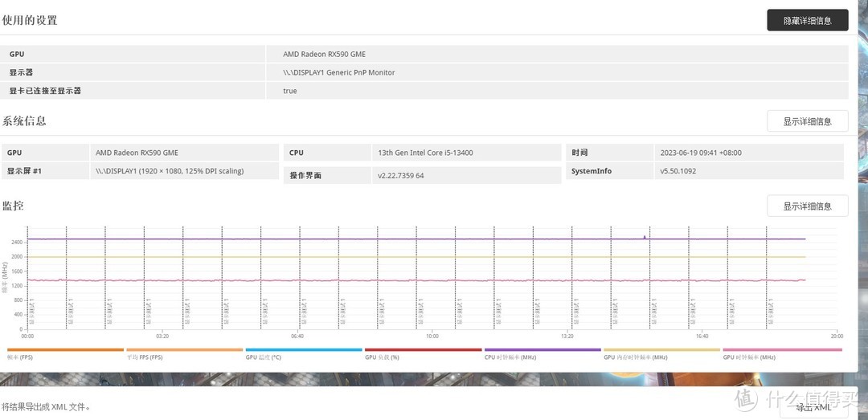
Task: Toggle GPU 温度 (°C) blue legend series
Action: tap(304, 350)
